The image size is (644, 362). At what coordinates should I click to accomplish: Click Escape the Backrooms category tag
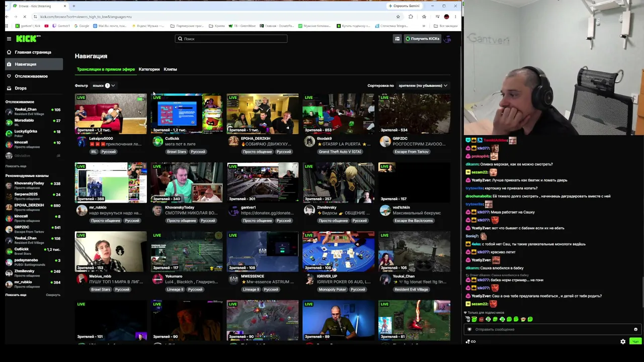413,221
